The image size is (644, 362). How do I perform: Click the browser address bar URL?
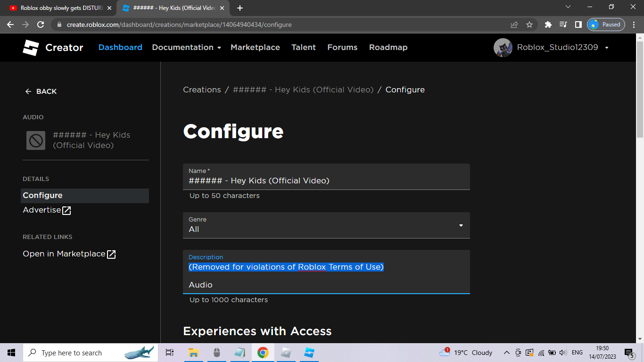pos(179,25)
